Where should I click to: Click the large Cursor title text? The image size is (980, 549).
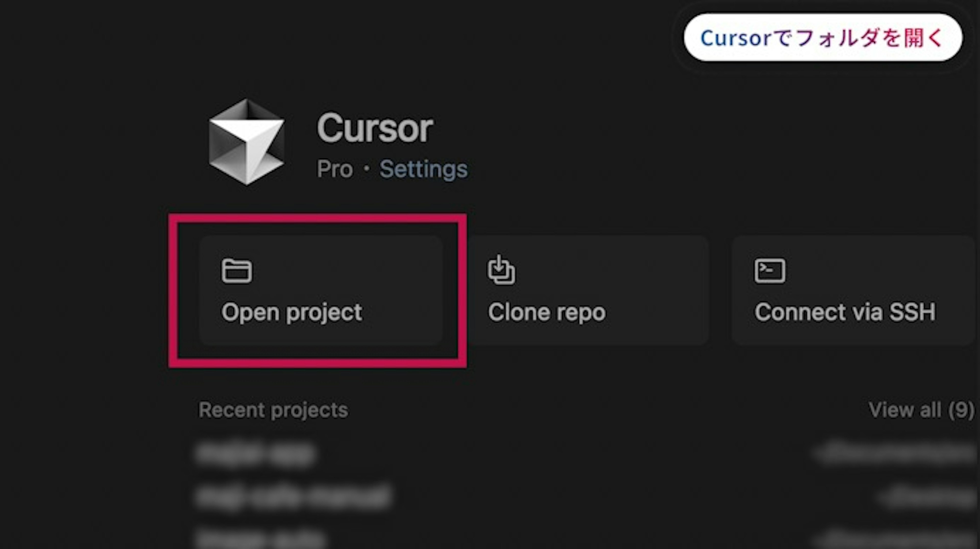point(375,128)
